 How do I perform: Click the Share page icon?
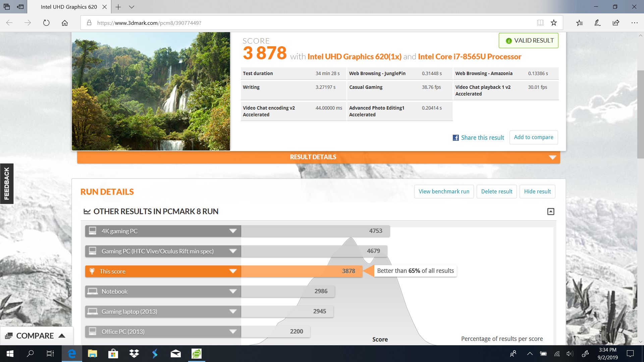pos(616,23)
